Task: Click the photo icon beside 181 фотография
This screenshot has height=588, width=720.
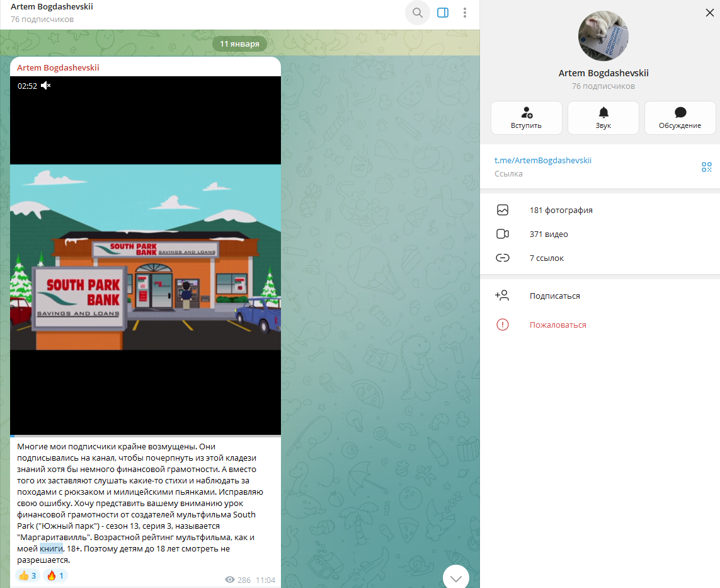Action: [502, 210]
